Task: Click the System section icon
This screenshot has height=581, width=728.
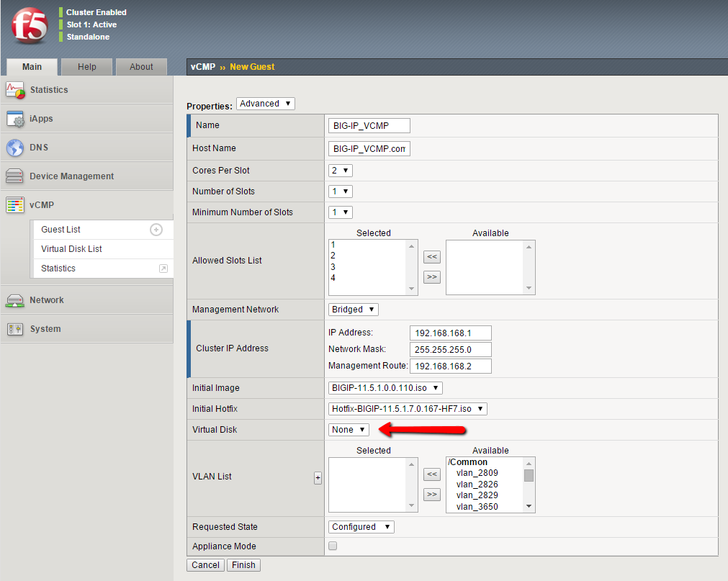Action: [x=15, y=329]
